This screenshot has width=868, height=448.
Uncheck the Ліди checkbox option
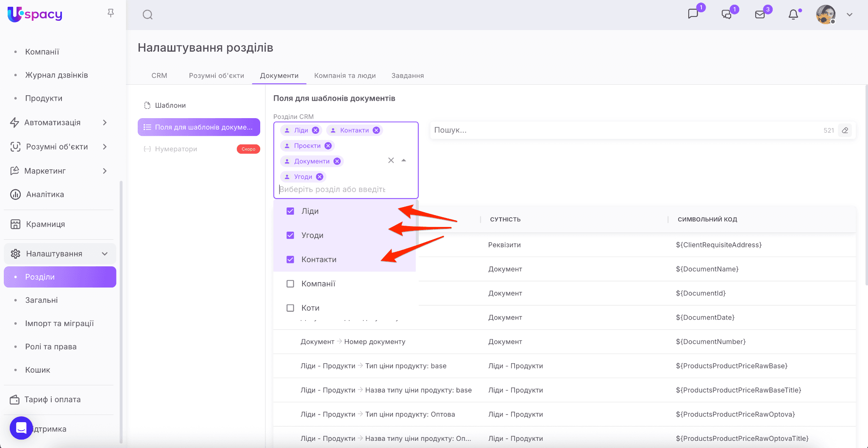290,211
